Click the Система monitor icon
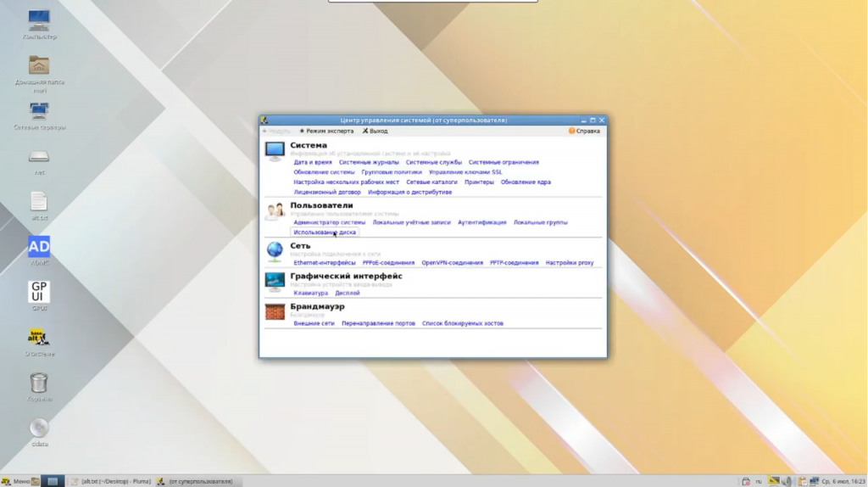This screenshot has width=868, height=487. (x=275, y=151)
